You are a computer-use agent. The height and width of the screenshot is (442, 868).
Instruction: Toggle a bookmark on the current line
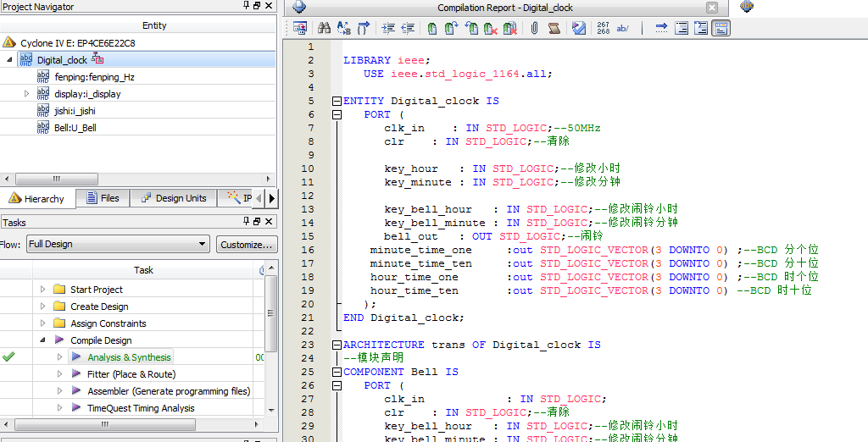coord(432,28)
